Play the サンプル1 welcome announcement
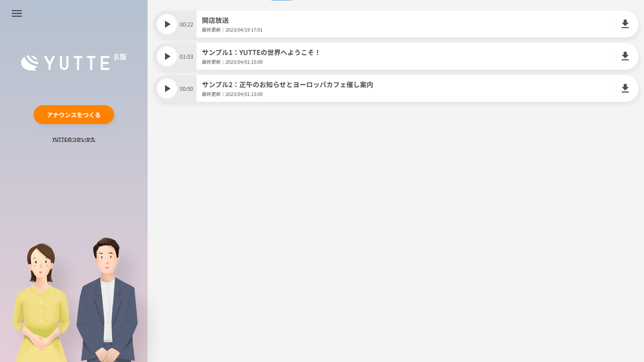644x362 pixels. (167, 56)
